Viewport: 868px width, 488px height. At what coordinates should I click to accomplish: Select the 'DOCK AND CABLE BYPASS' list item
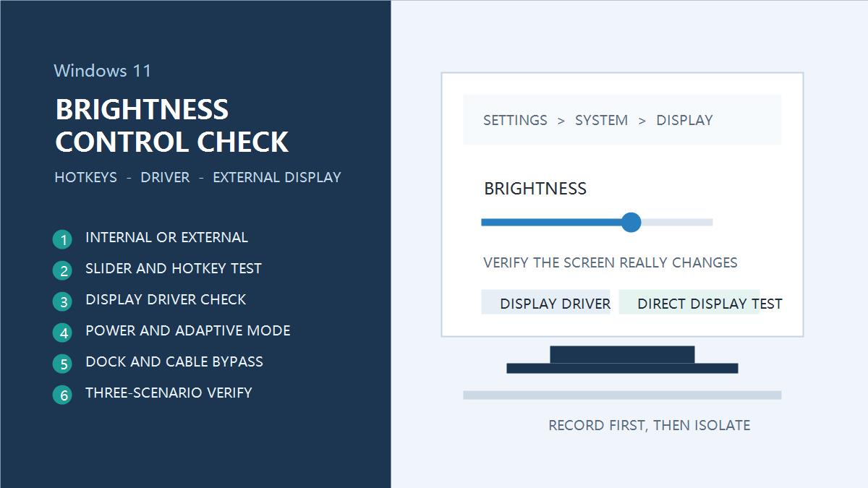158,362
